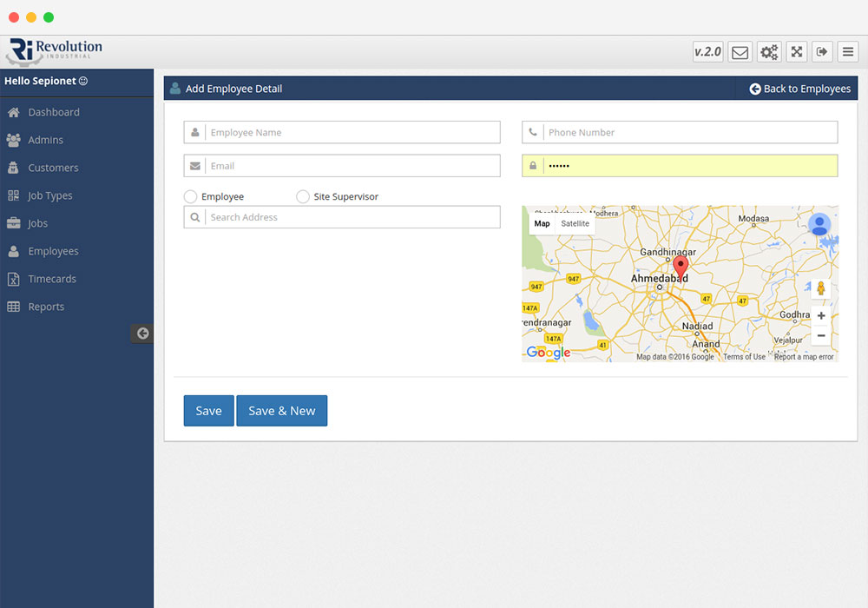Select the Employee radio button
This screenshot has width=868, height=608.
190,196
